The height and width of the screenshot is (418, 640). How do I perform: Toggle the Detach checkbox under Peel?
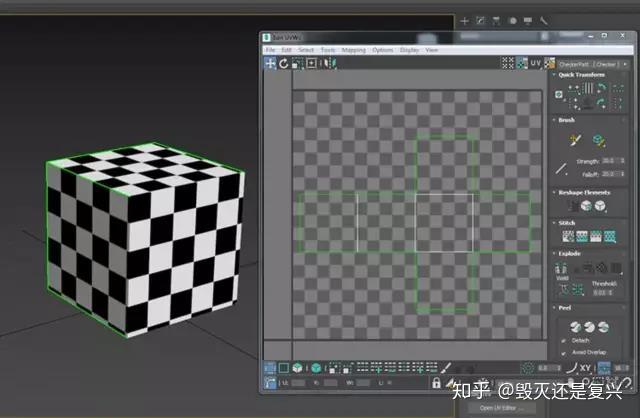coord(564,340)
